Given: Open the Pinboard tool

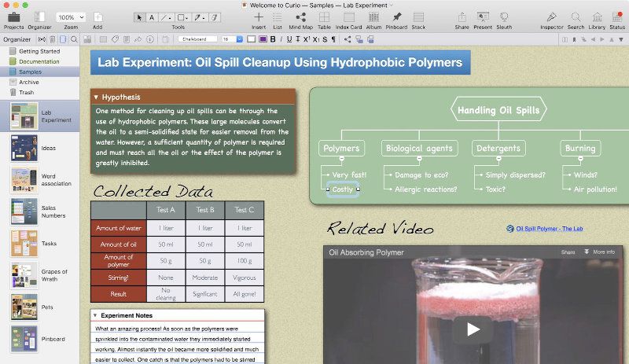Looking at the screenshot, I should pos(396,17).
